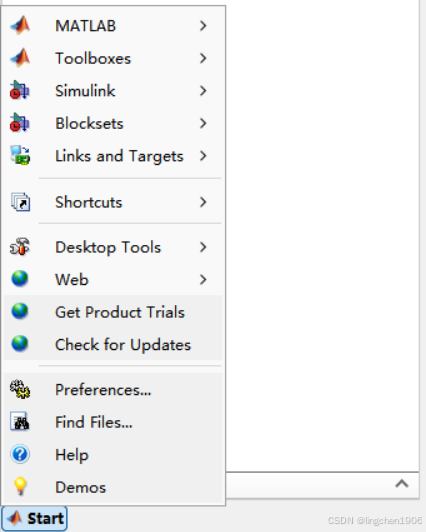This screenshot has width=426, height=532.
Task: Open the Help menu entry
Action: click(113, 455)
